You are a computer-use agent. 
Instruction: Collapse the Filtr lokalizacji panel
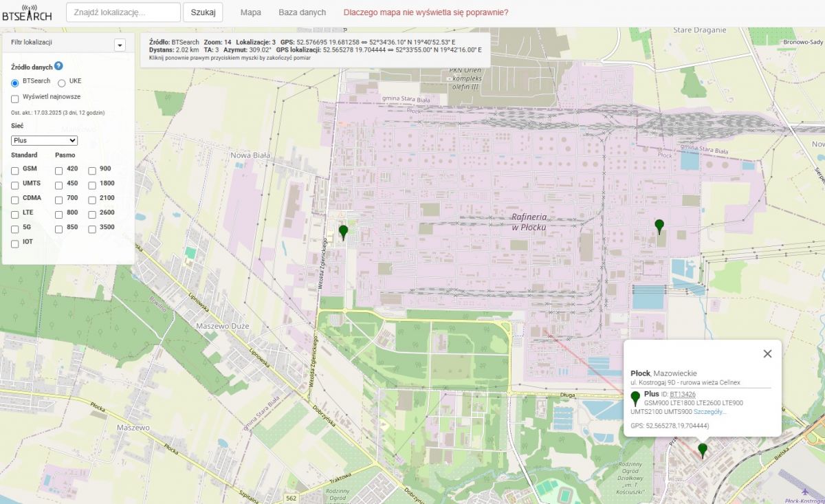coord(120,45)
